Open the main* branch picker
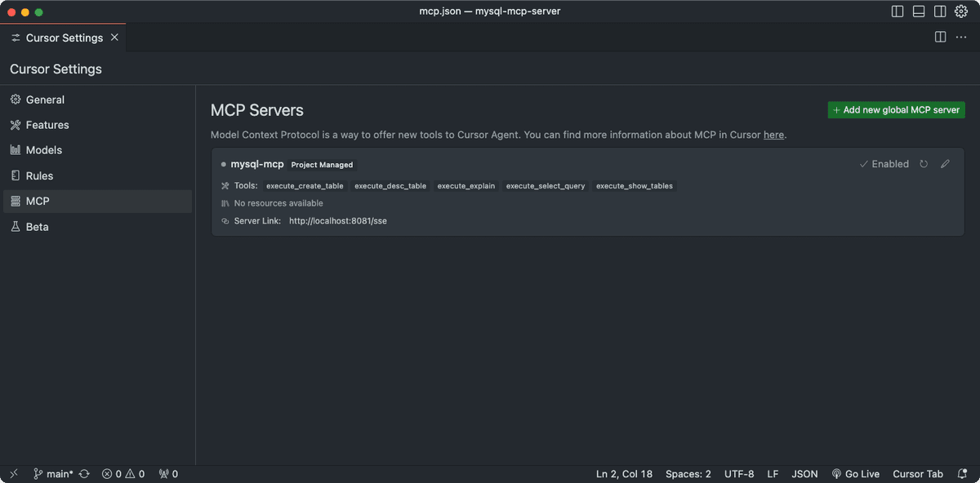Image resolution: width=980 pixels, height=483 pixels. 53,474
